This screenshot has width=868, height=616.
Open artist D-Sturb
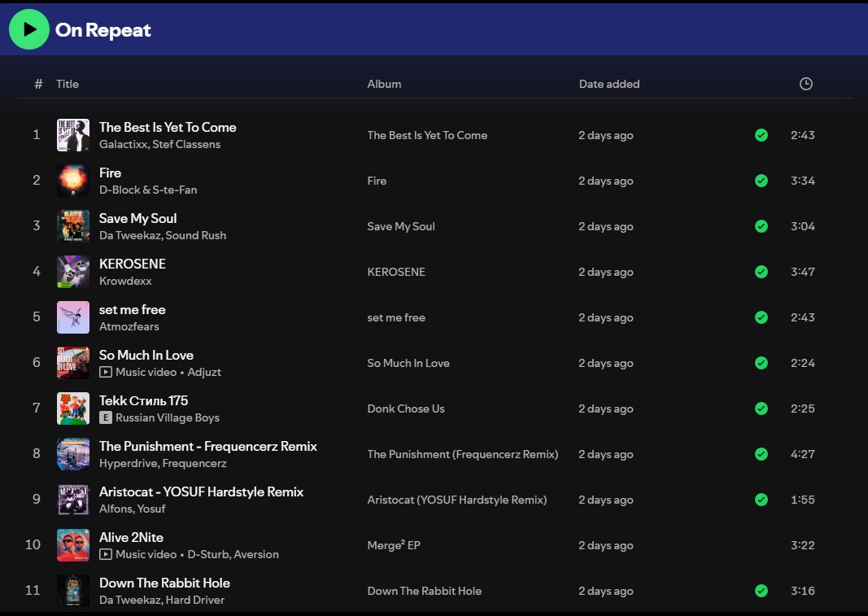(x=208, y=554)
